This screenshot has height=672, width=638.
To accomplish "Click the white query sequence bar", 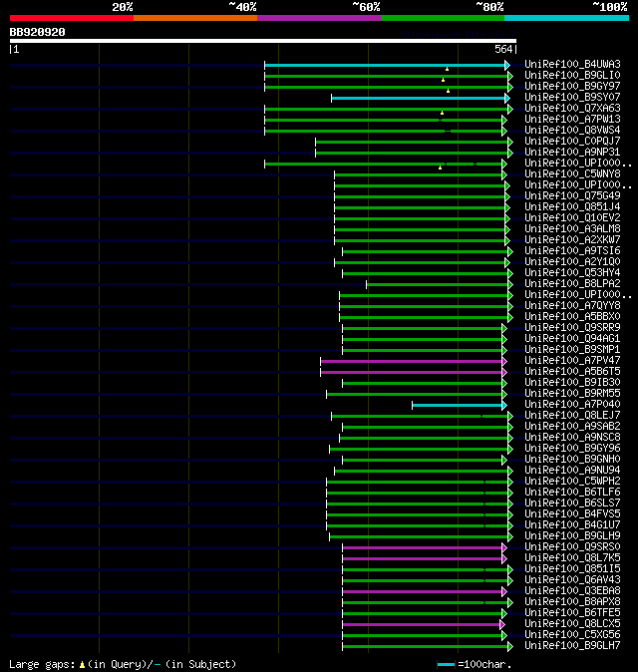I will click(x=263, y=41).
